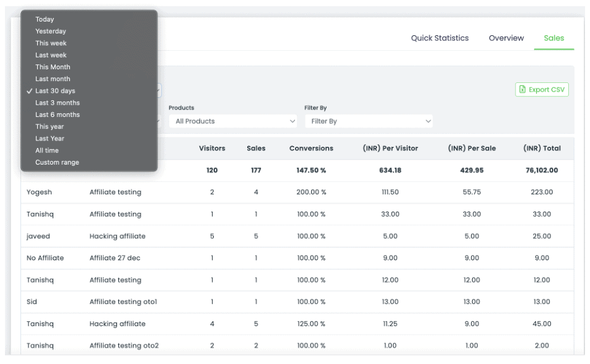The image size is (590, 364).
Task: Choose Today from date range menu
Action: (45, 19)
